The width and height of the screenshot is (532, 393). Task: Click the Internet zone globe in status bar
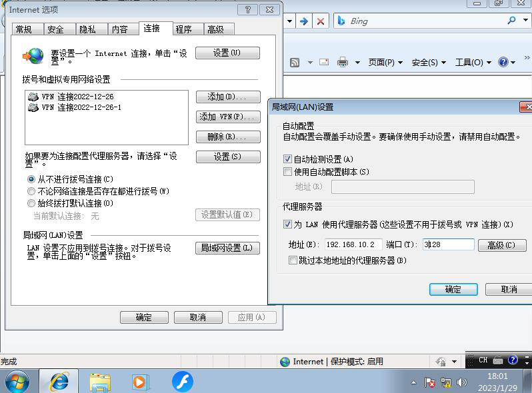click(285, 362)
